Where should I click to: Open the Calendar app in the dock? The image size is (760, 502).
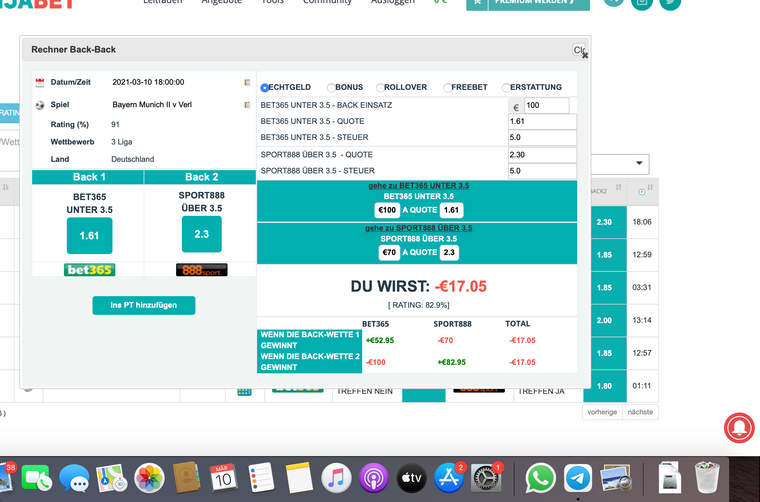click(223, 479)
